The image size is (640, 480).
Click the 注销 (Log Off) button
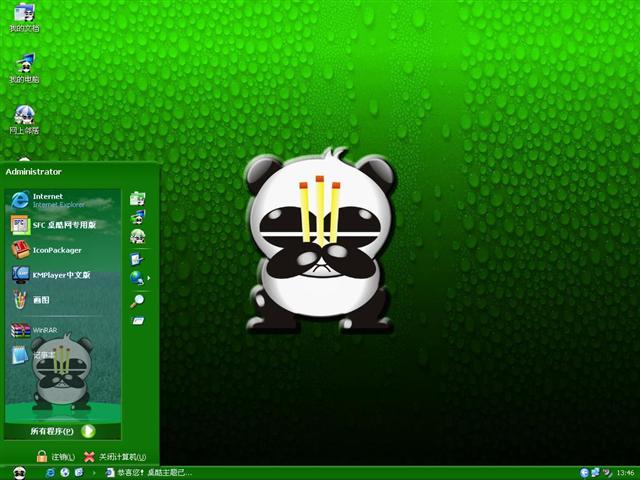(56, 456)
